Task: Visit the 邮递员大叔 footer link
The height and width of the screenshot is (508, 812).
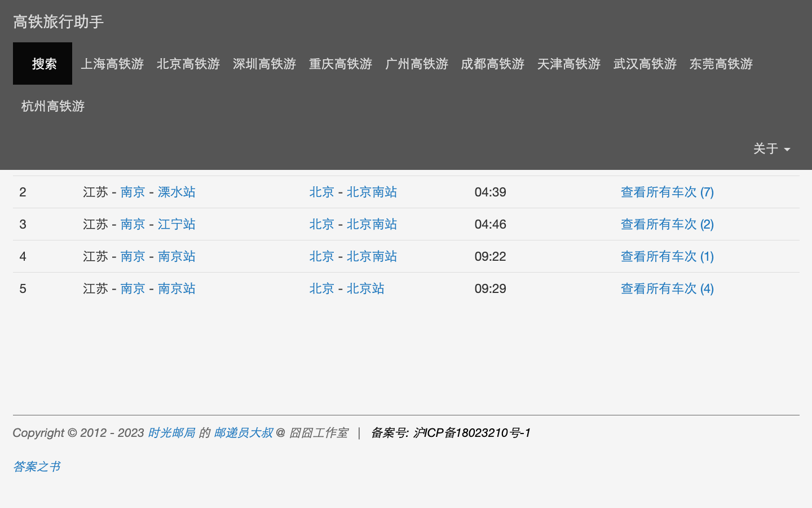Action: coord(243,433)
